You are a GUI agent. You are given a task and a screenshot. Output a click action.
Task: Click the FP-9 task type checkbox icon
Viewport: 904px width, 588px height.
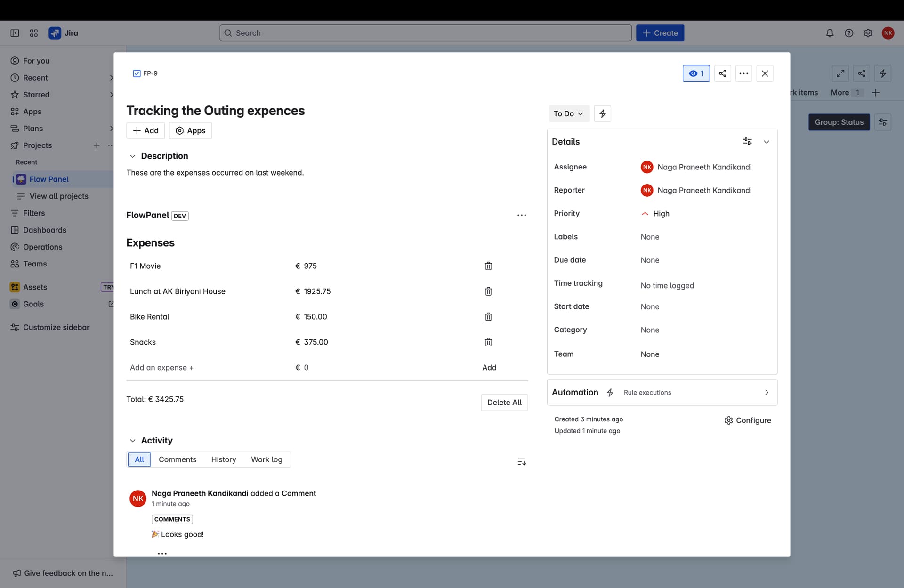pyautogui.click(x=137, y=73)
